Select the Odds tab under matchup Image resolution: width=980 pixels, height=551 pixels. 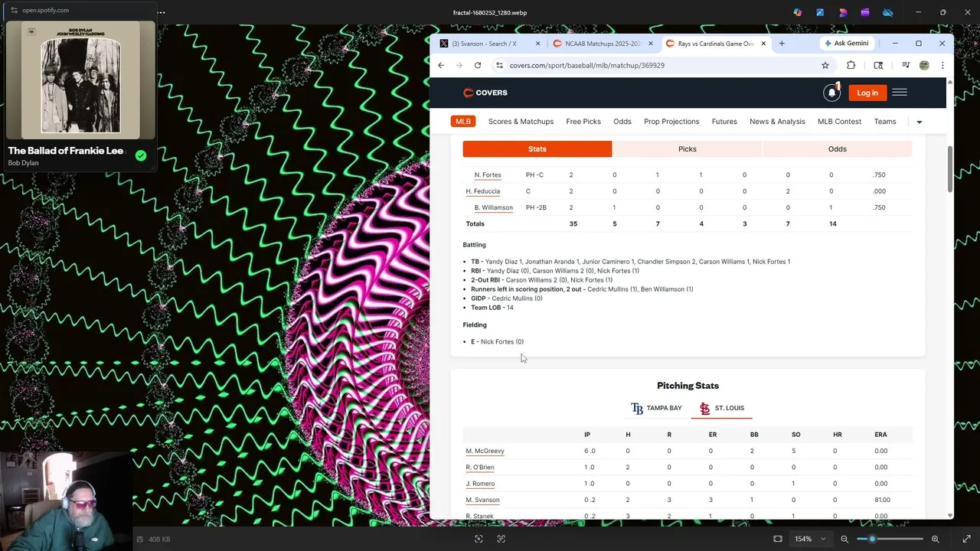(838, 149)
